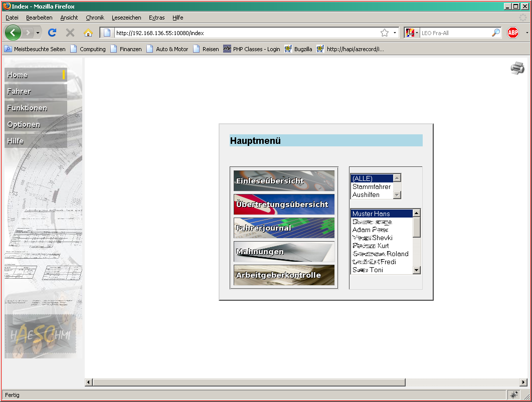Open the Übertretungsübersicht banner
Screen dimensions: 532x402
point(284,205)
